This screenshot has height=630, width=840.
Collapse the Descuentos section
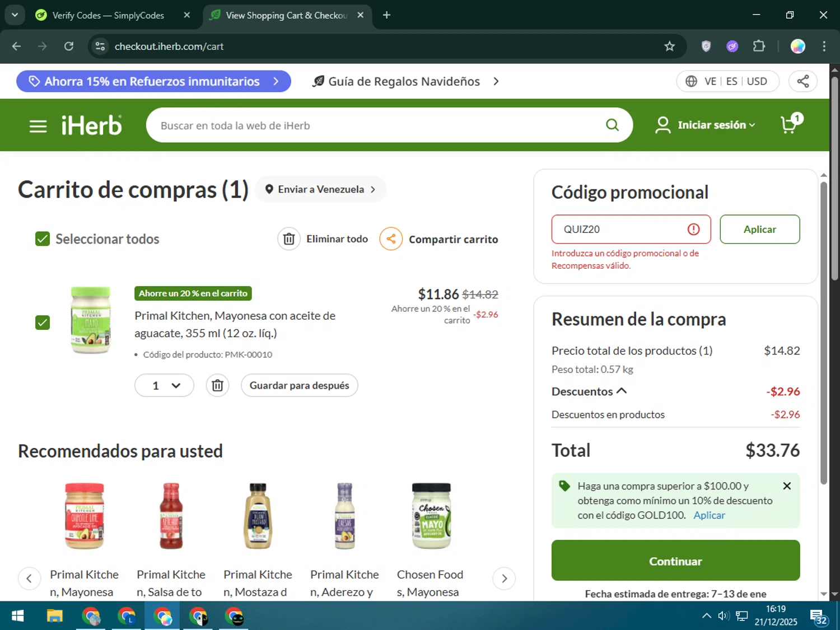[x=589, y=391]
